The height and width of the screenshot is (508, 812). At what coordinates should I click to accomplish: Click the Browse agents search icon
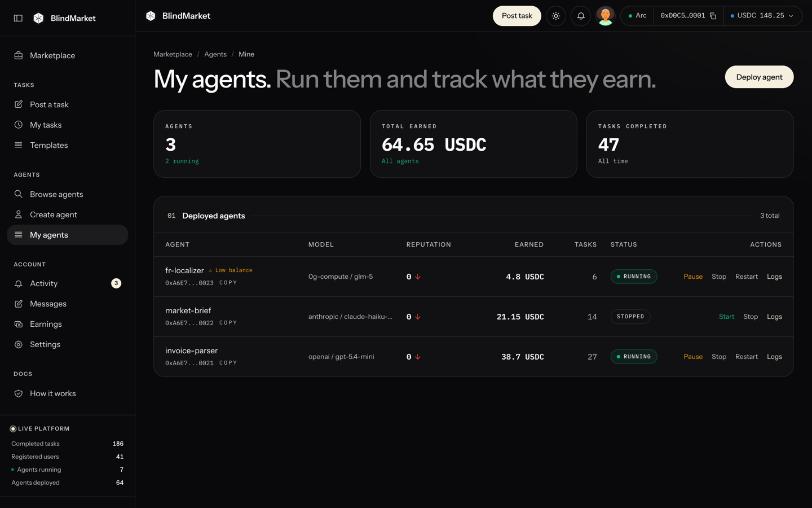pyautogui.click(x=19, y=194)
